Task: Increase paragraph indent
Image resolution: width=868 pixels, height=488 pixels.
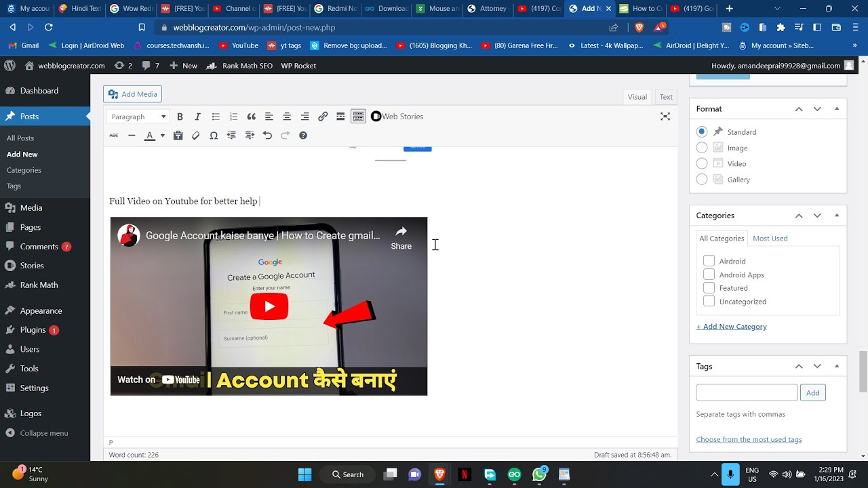Action: click(x=250, y=136)
